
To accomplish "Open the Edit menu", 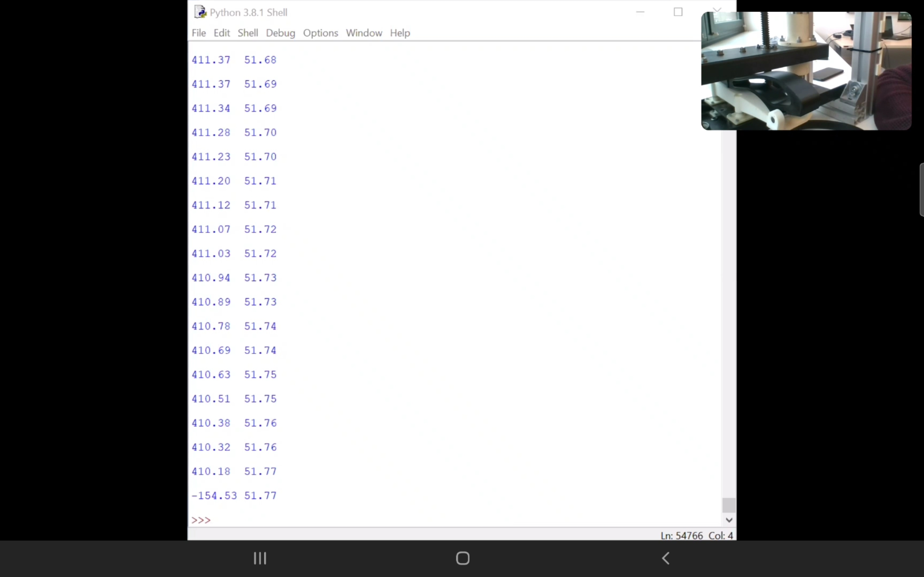I will (222, 33).
